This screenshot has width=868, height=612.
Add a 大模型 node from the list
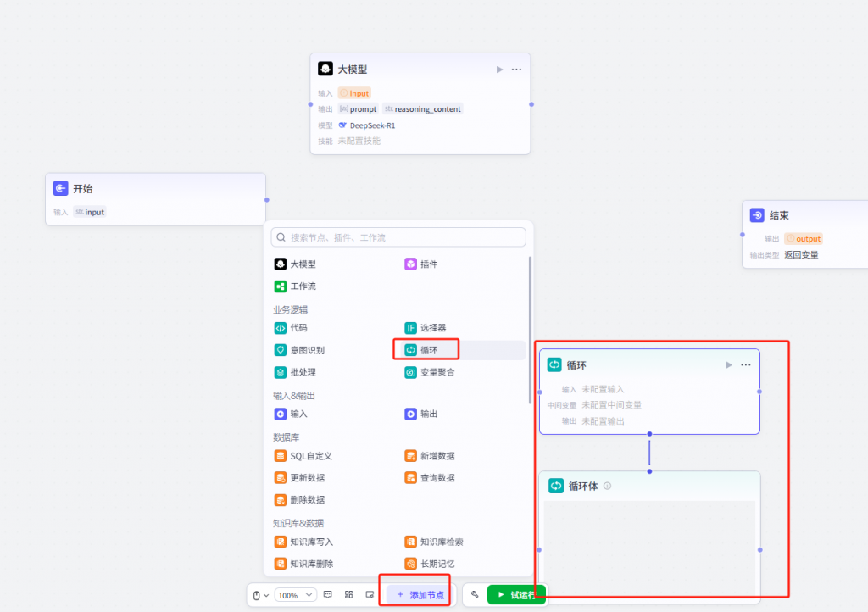296,264
